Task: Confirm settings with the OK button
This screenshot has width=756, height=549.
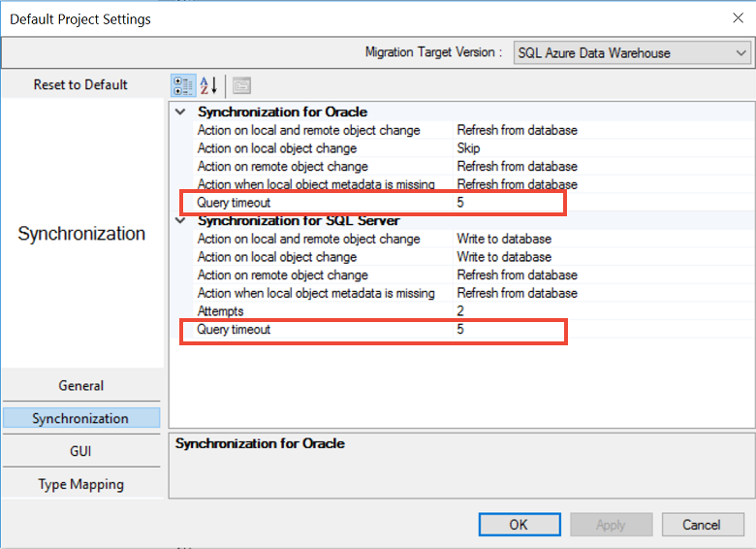Action: pyautogui.click(x=519, y=525)
